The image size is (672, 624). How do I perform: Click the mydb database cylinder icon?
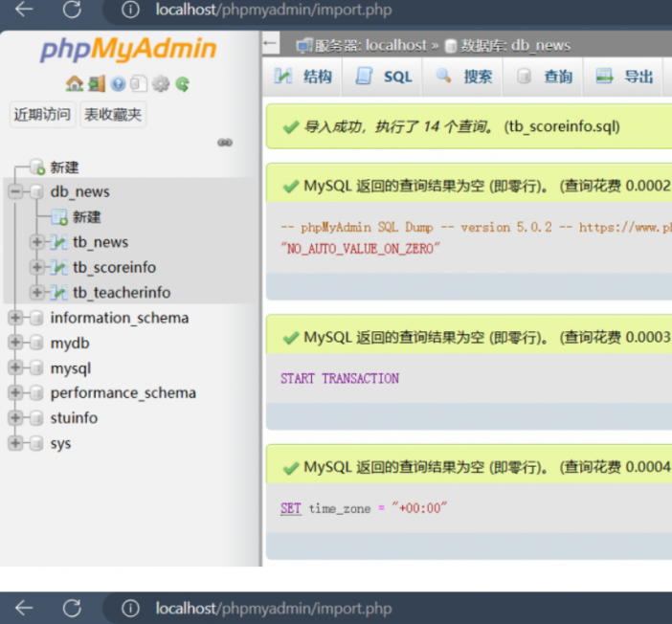tap(37, 343)
